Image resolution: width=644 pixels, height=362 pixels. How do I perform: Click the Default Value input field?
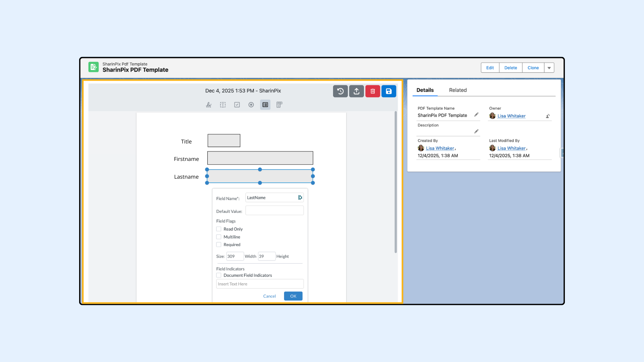274,211
